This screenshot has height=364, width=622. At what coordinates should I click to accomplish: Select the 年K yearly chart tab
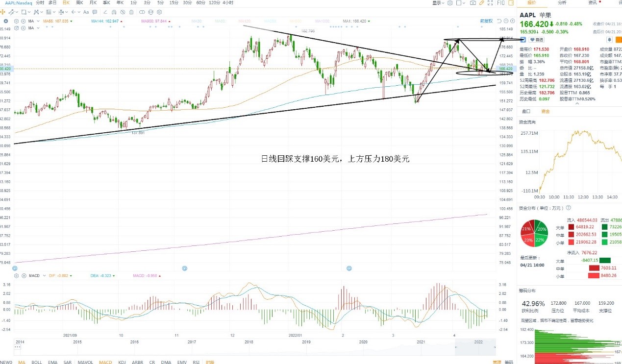(x=120, y=3)
